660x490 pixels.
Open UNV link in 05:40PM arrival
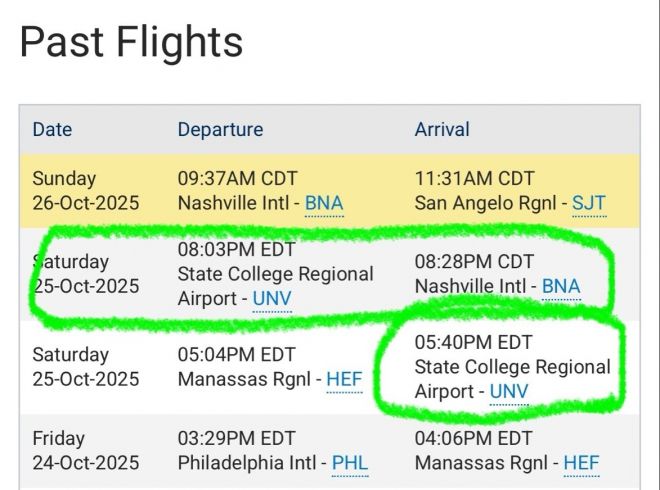(x=509, y=391)
